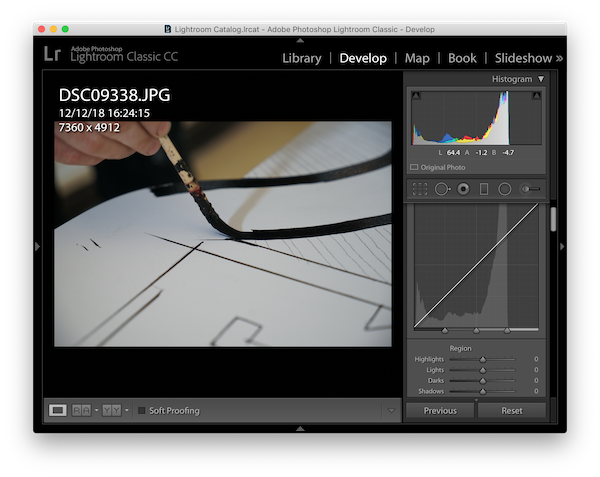
Task: Open the Map module
Action: point(417,58)
